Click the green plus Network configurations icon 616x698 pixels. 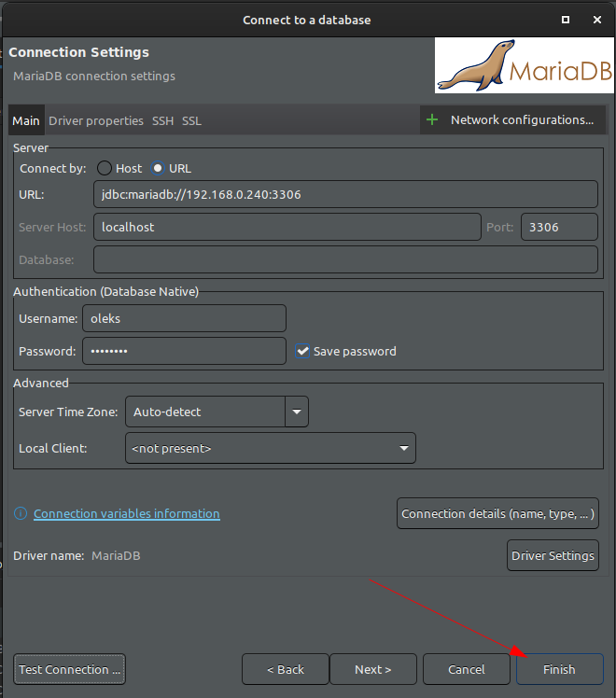pyautogui.click(x=432, y=119)
